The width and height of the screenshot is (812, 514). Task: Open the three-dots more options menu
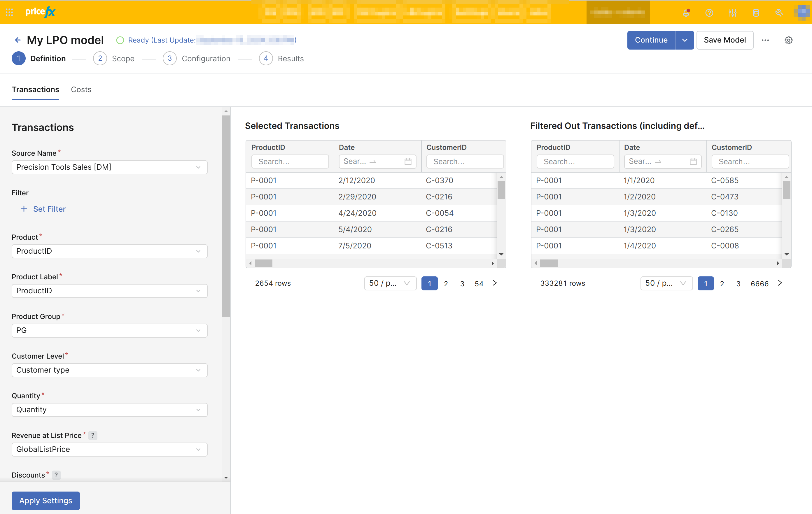765,40
